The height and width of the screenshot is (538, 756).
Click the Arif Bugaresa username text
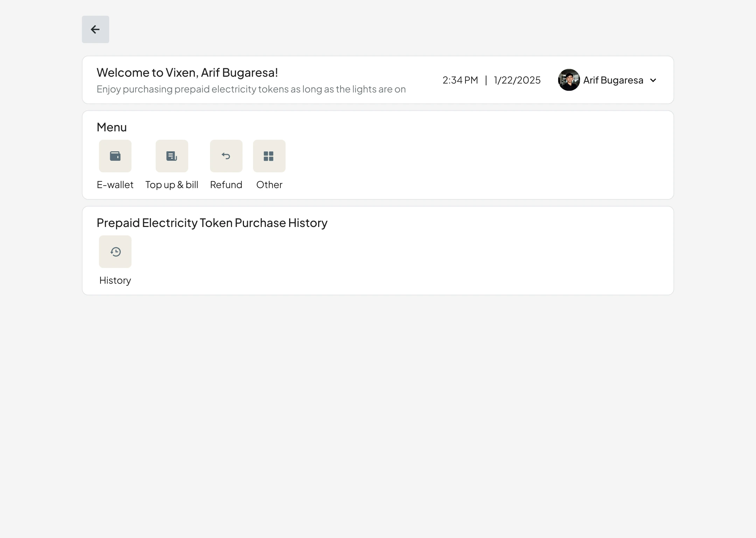pyautogui.click(x=613, y=80)
